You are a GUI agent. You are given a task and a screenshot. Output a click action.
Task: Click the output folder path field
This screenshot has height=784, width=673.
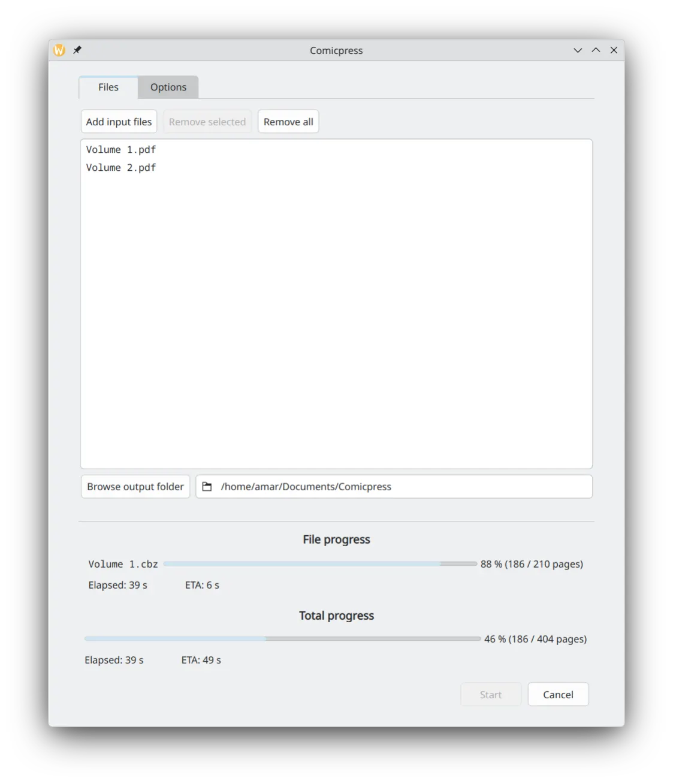pos(394,487)
